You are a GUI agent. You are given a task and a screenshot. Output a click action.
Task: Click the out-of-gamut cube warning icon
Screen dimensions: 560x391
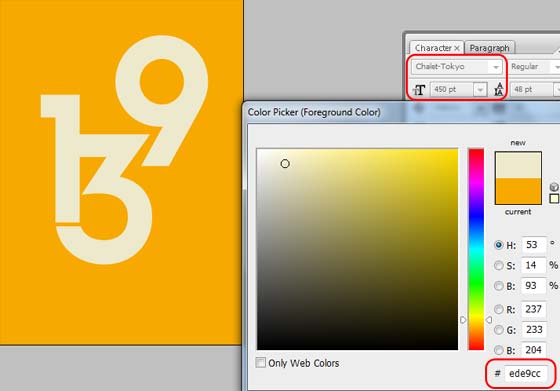click(554, 187)
